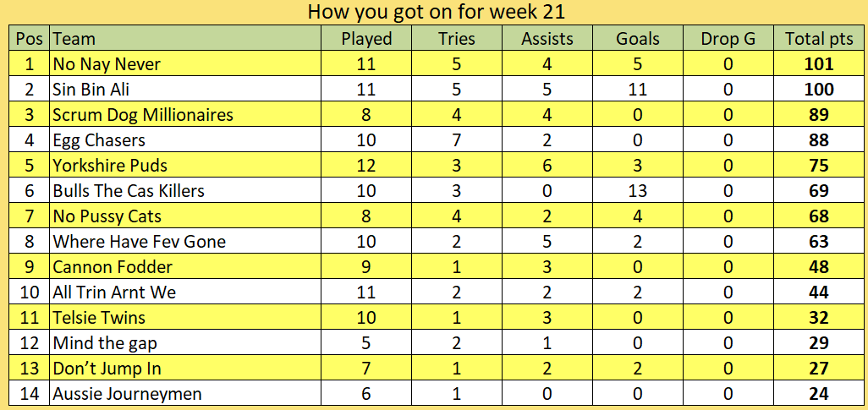Select the Tries column header
Screen dimensions: 868x410
(456, 38)
